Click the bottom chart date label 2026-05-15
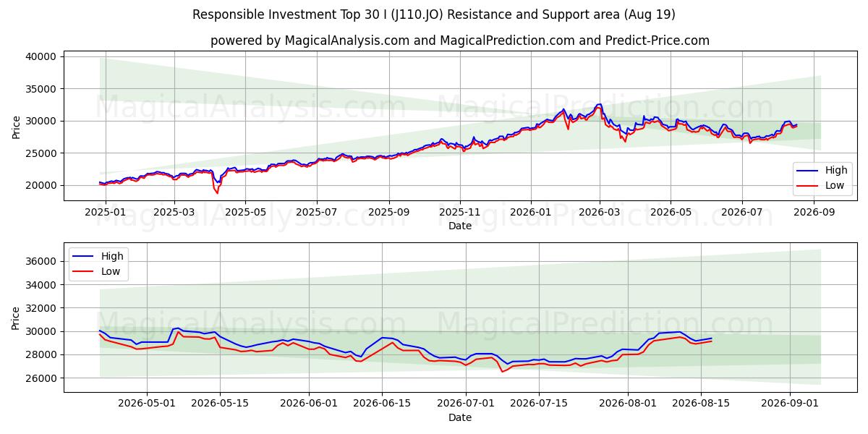This screenshot has width=868, height=434. pos(219,405)
